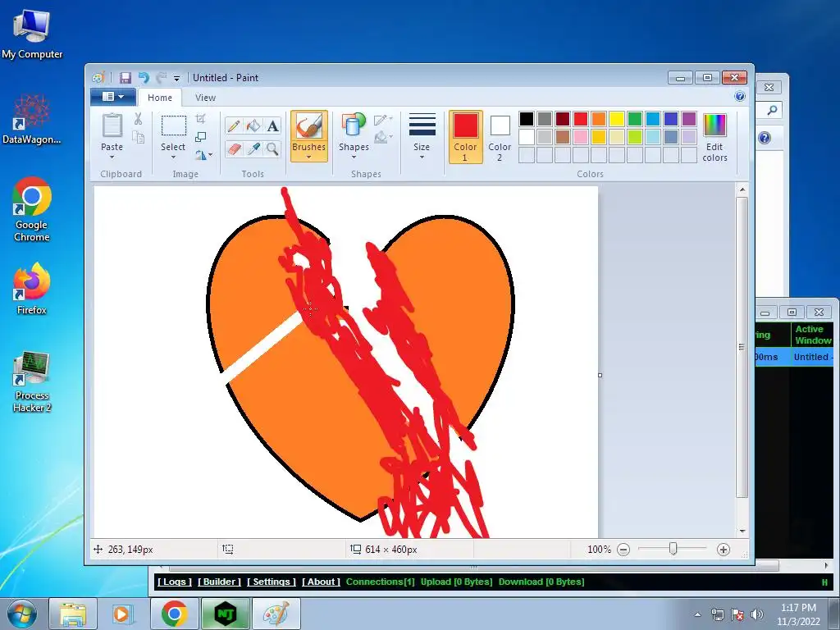Click the Brushes tool icon

[x=309, y=126]
